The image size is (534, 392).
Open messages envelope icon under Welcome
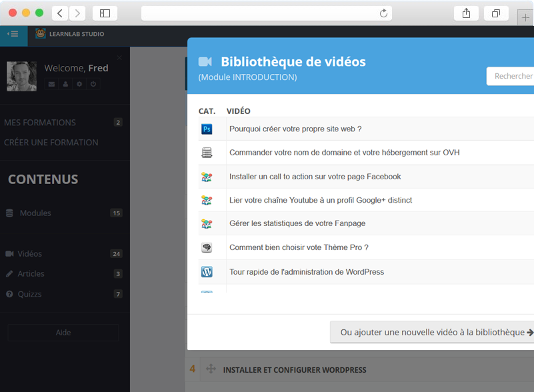[51, 84]
